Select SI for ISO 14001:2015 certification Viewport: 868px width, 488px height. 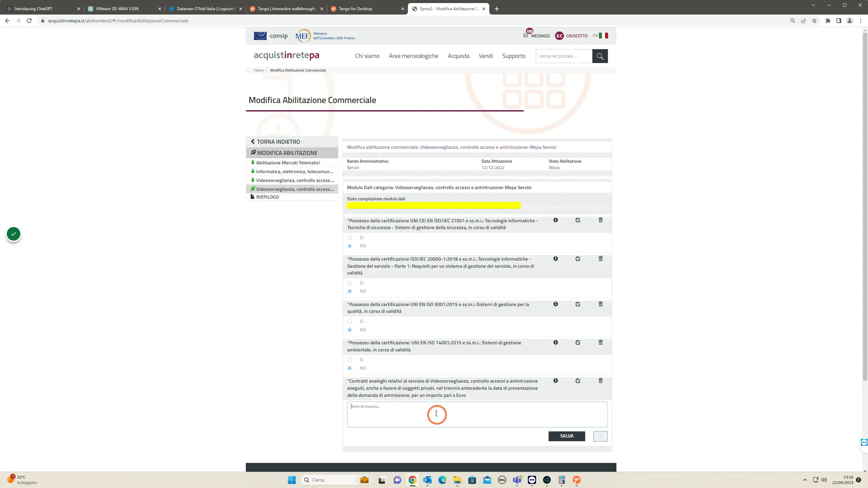coord(350,360)
